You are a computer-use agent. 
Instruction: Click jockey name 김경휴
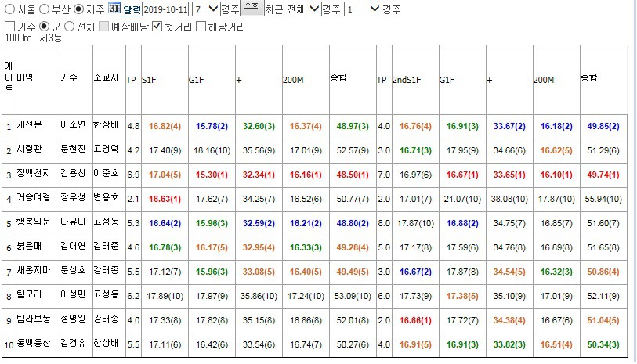[x=73, y=344]
